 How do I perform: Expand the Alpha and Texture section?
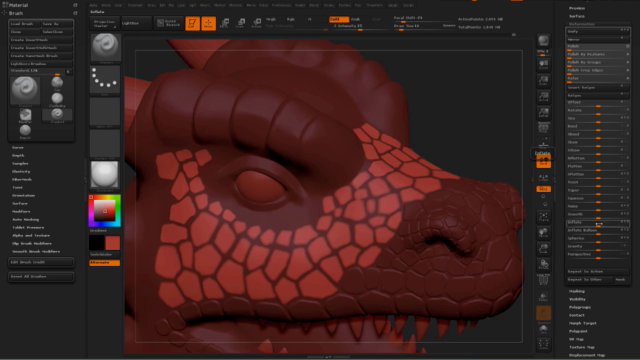coord(31,236)
